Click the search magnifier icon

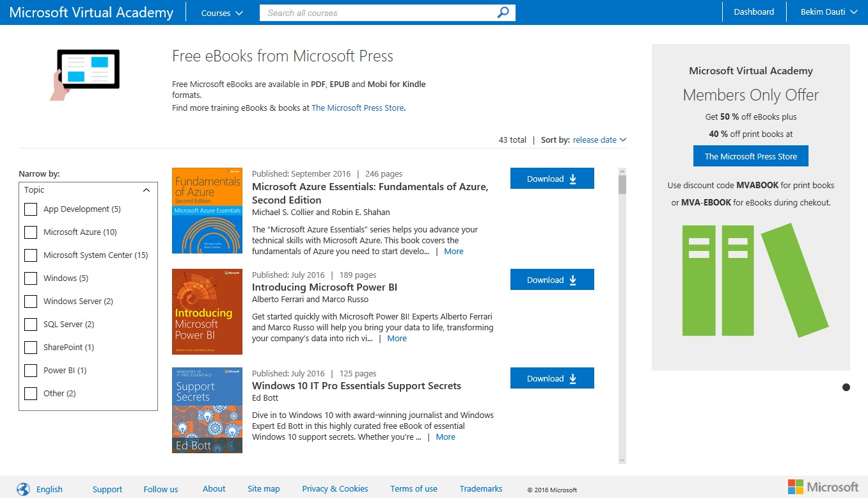coord(503,12)
